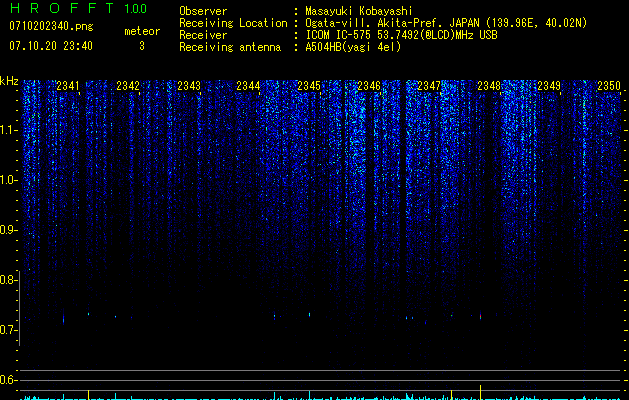Click the meteor count label
629x400 pixels.
point(142,31)
